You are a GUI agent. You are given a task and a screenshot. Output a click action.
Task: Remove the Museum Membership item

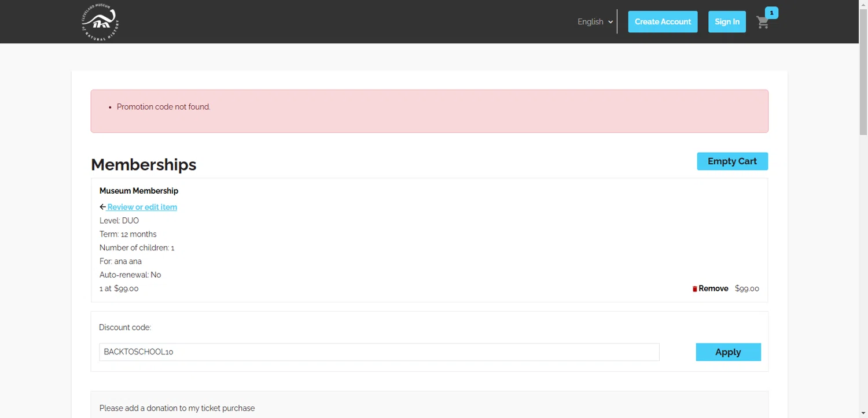[713, 288]
